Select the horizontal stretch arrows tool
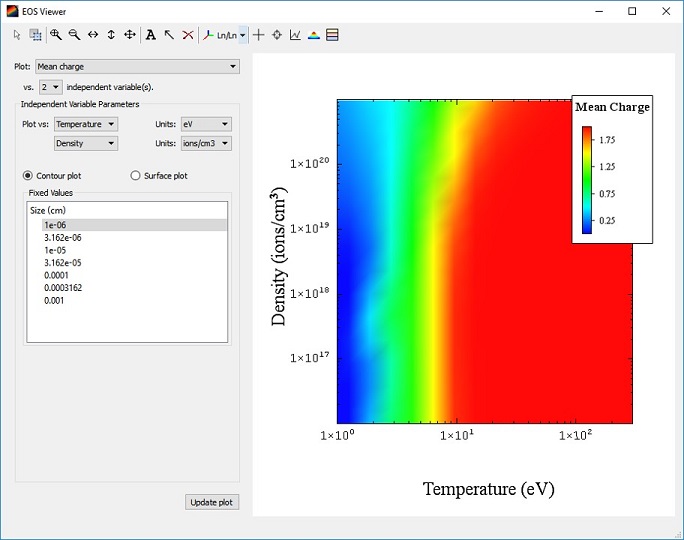 (93, 35)
